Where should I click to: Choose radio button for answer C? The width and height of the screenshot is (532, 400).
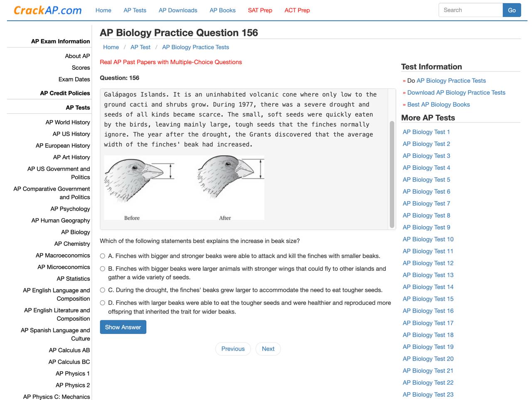coord(103,290)
